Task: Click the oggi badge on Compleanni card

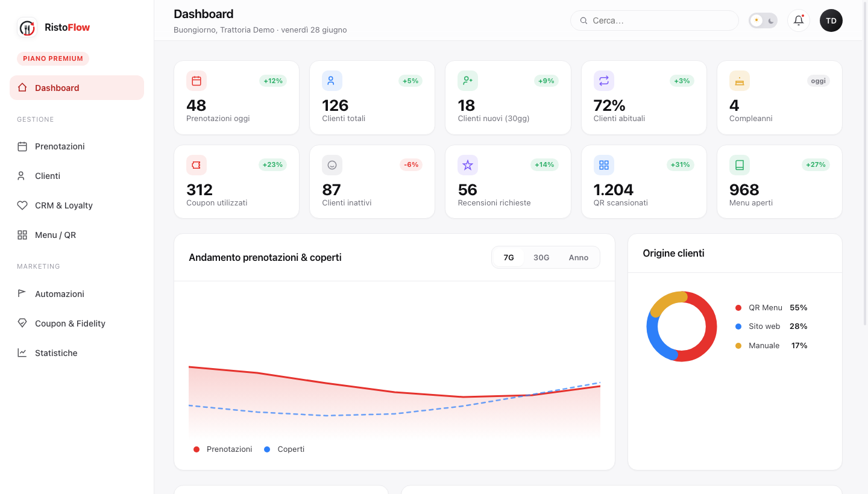Action: tap(819, 81)
